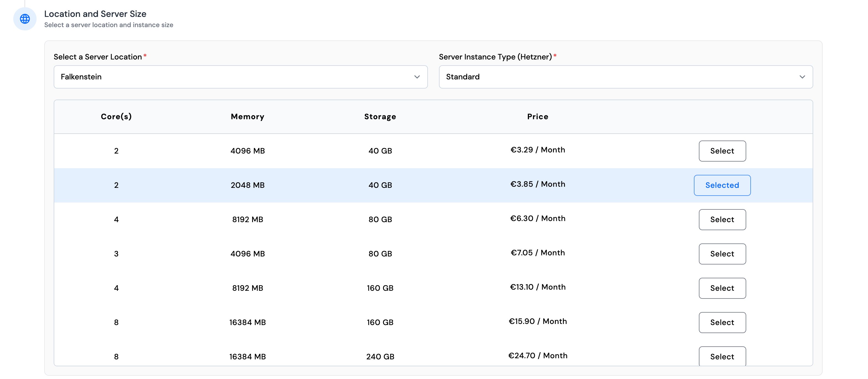Click the Location and Server Size heading
This screenshot has height=379, width=868.
(x=95, y=14)
